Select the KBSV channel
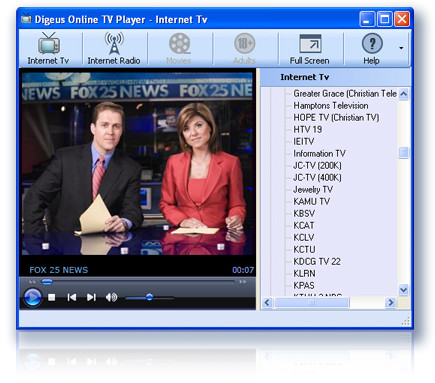 click(x=304, y=214)
